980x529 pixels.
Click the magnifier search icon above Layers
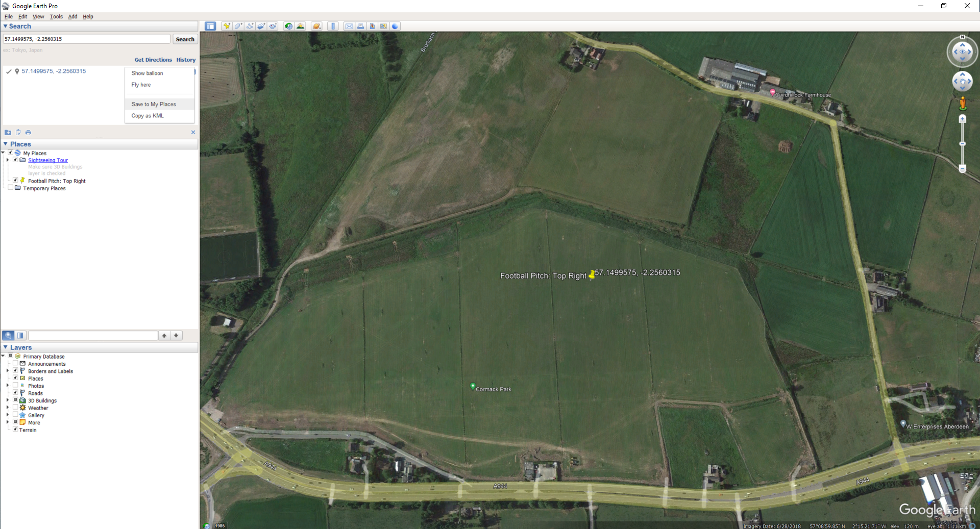point(8,335)
